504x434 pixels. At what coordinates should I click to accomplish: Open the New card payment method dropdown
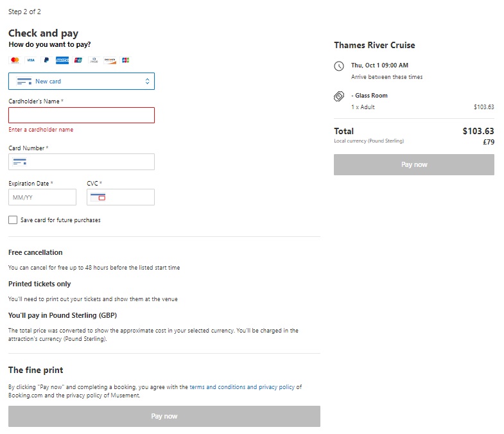point(82,82)
